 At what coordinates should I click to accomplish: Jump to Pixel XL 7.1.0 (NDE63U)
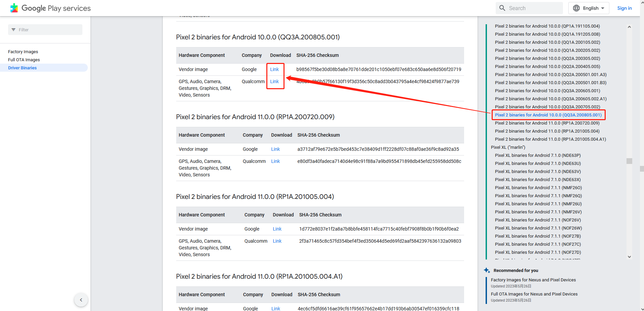538,163
